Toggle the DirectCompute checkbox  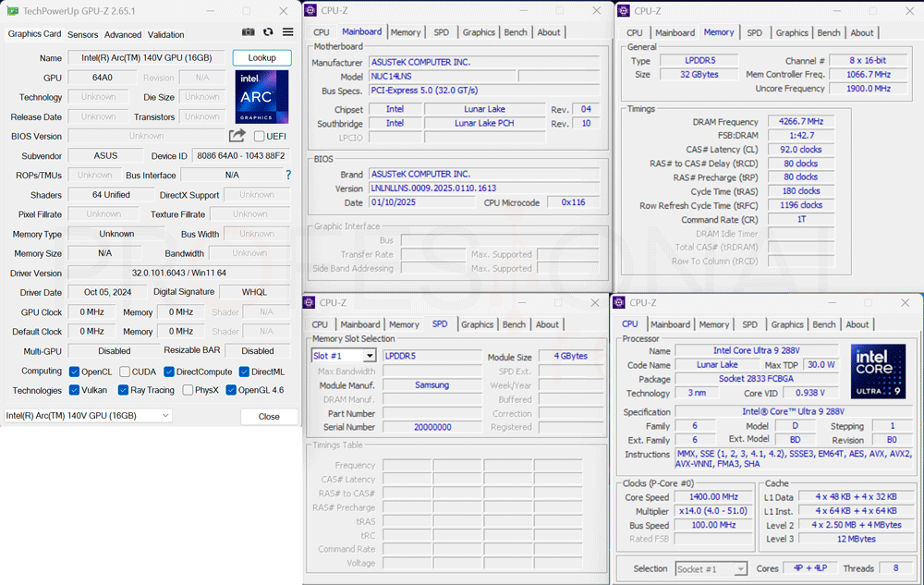click(168, 372)
